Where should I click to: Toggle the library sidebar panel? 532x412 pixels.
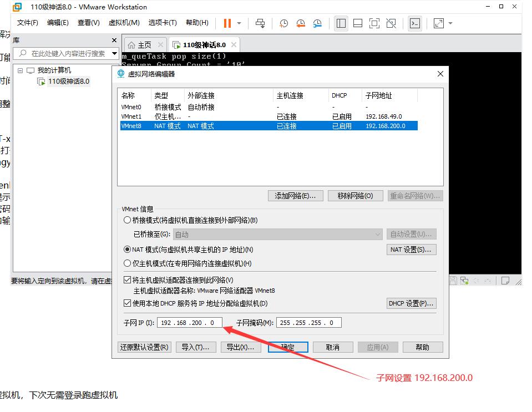[342, 23]
